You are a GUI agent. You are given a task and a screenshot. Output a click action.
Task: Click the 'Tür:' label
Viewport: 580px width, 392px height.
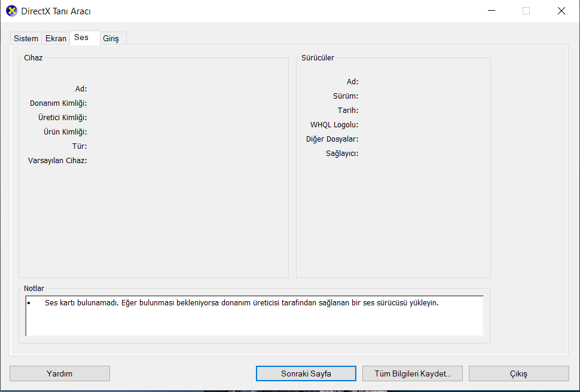click(79, 146)
